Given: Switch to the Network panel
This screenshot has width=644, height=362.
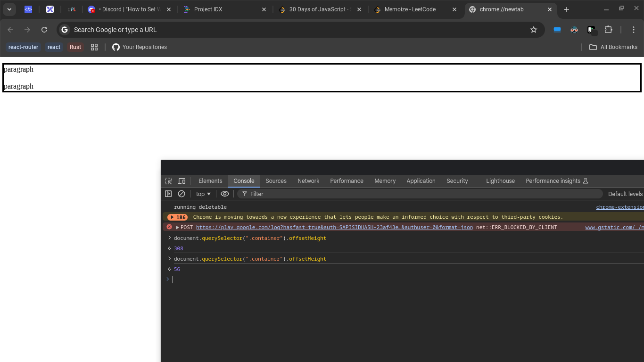Looking at the screenshot, I should click(x=308, y=181).
